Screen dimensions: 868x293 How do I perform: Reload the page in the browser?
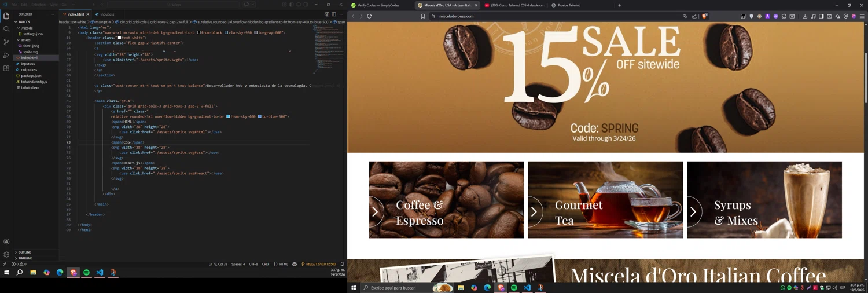[369, 16]
